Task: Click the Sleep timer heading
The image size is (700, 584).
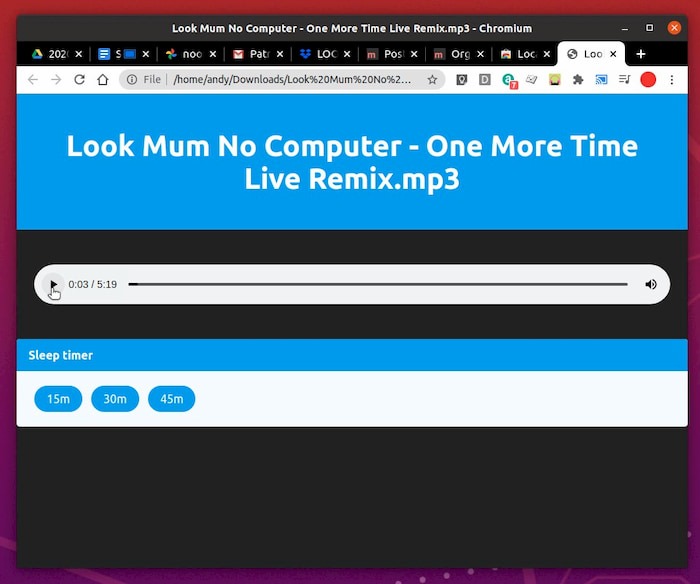Action: [61, 355]
